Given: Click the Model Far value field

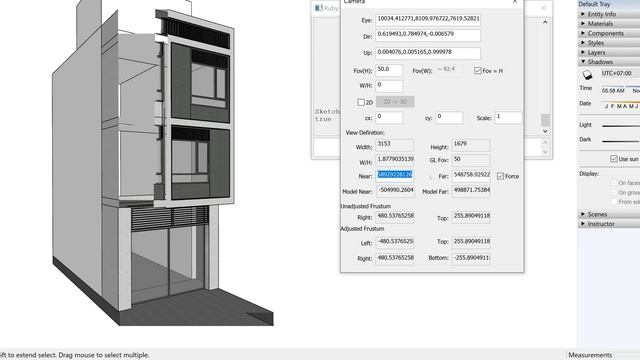Looking at the screenshot, I should click(471, 191).
